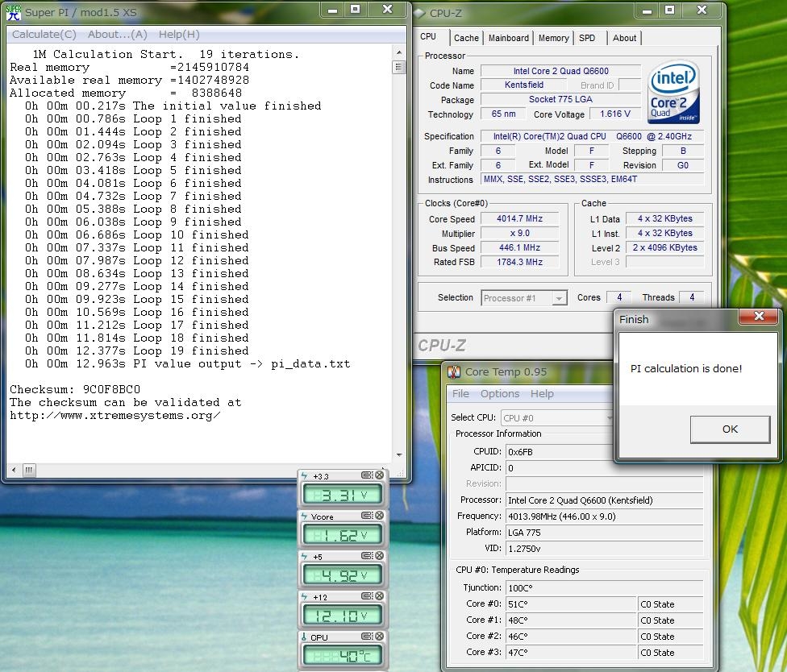Click the CPU-Z title bar icon
787x672 pixels.
[419, 12]
